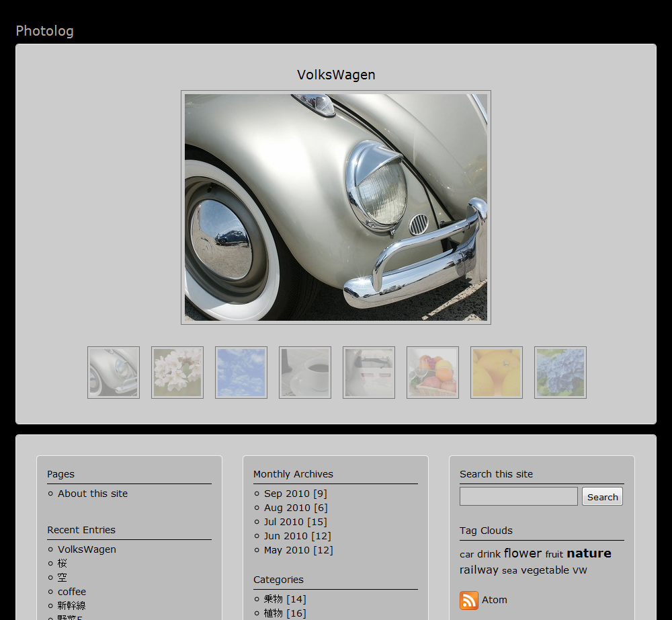Select the VW tag
672x620 pixels.
point(580,571)
